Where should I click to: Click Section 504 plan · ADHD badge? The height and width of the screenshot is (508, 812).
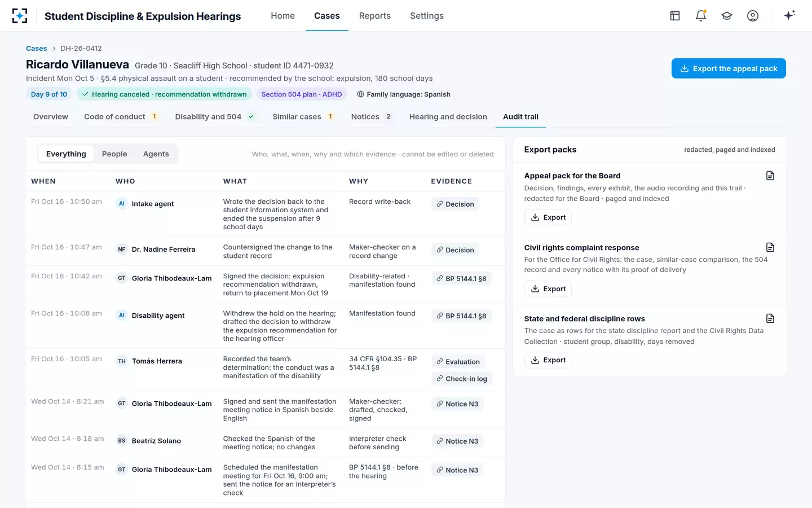[x=302, y=94]
